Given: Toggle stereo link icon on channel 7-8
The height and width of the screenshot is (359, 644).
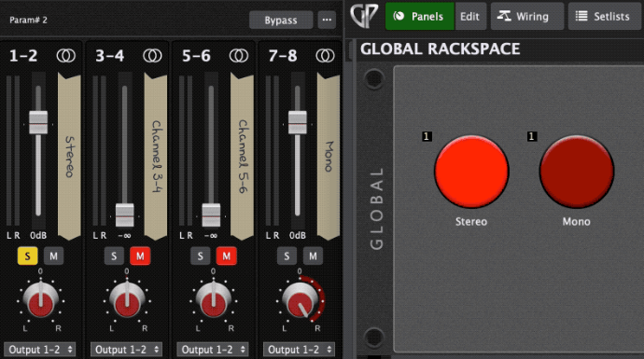Looking at the screenshot, I should (x=325, y=55).
